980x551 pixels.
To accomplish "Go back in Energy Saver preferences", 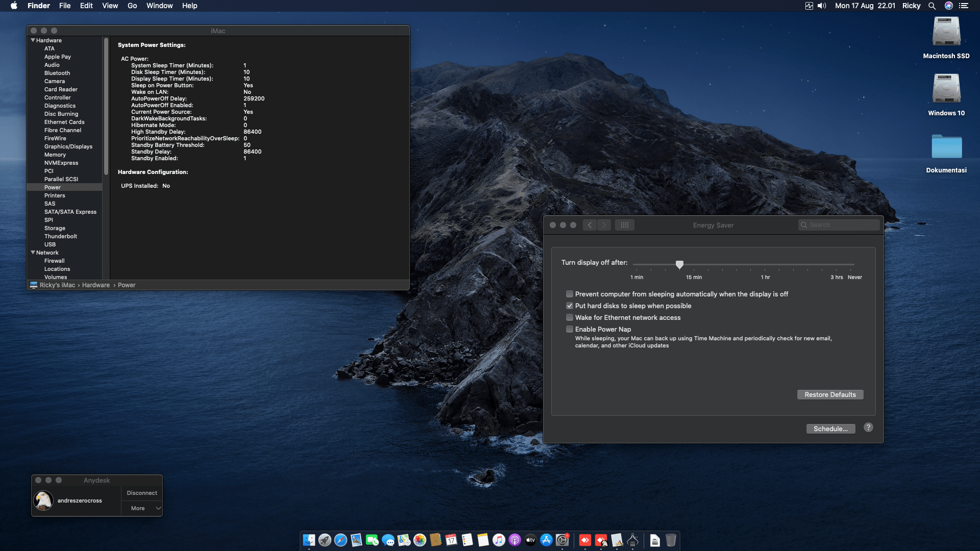I will click(x=590, y=225).
